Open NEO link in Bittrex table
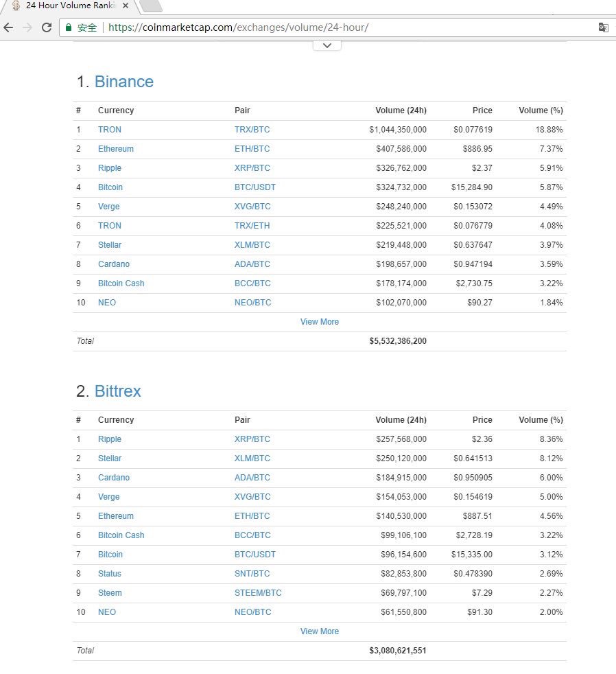This screenshot has height=674, width=616. [x=107, y=612]
